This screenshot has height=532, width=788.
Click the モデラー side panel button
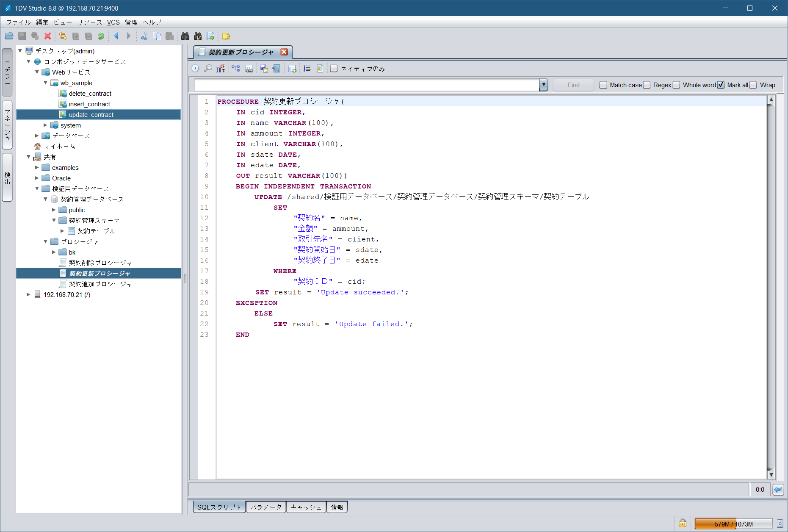click(x=7, y=72)
